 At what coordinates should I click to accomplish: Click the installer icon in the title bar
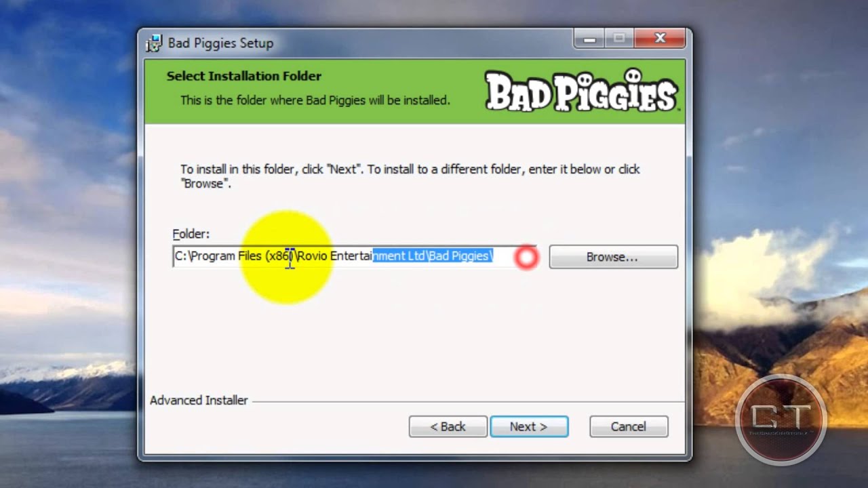[154, 43]
